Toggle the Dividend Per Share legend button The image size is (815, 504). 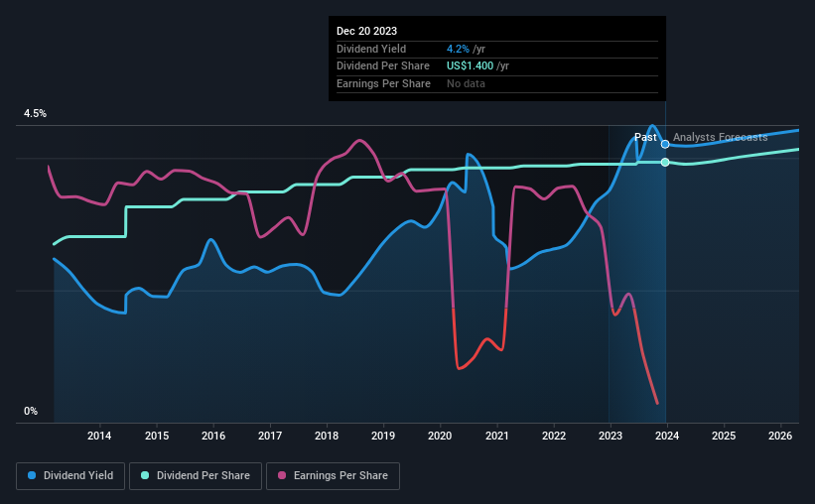[196, 476]
